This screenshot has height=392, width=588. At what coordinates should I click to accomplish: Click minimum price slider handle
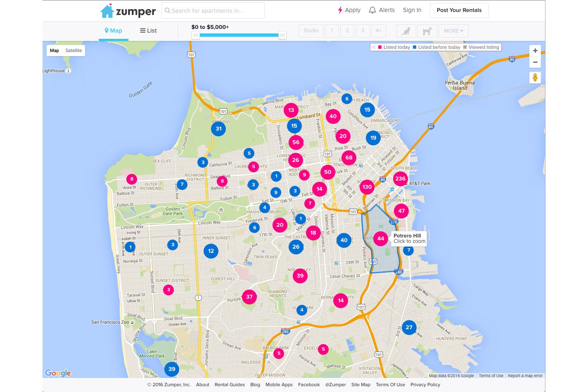click(x=196, y=35)
